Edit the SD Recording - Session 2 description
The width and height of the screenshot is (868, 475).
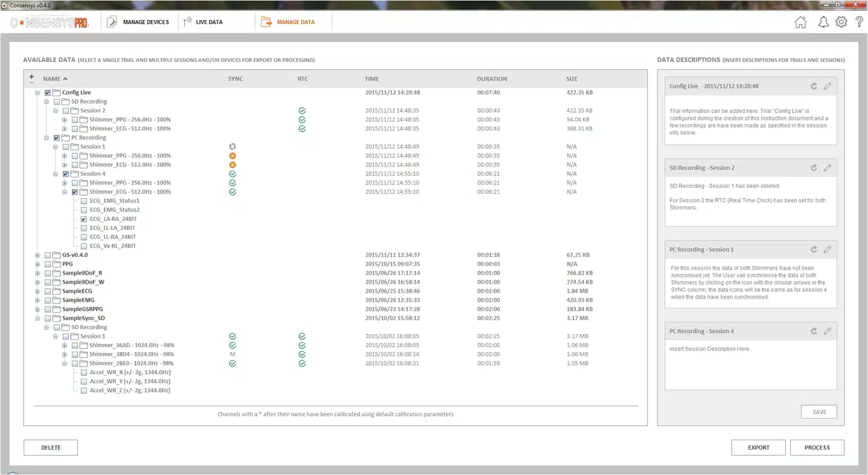(827, 168)
